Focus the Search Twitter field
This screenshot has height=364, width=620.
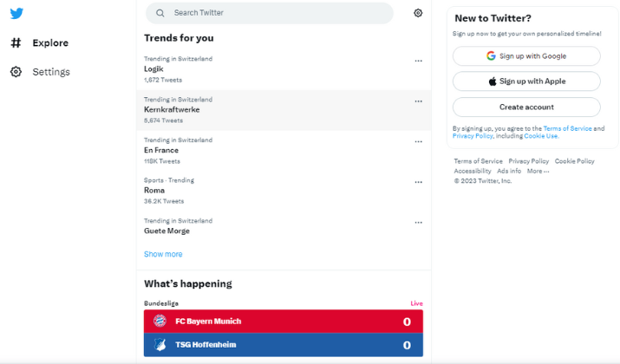(x=270, y=13)
